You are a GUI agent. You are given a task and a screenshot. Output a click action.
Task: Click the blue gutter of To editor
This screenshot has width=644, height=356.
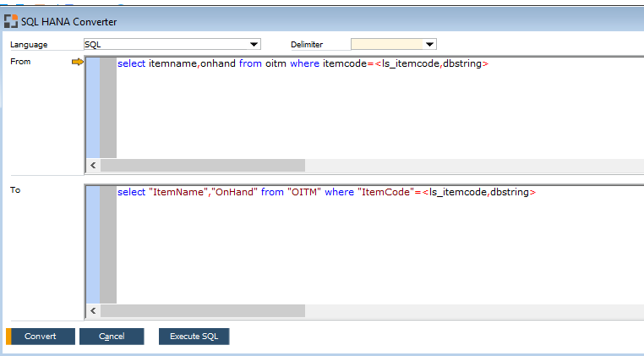coord(92,245)
